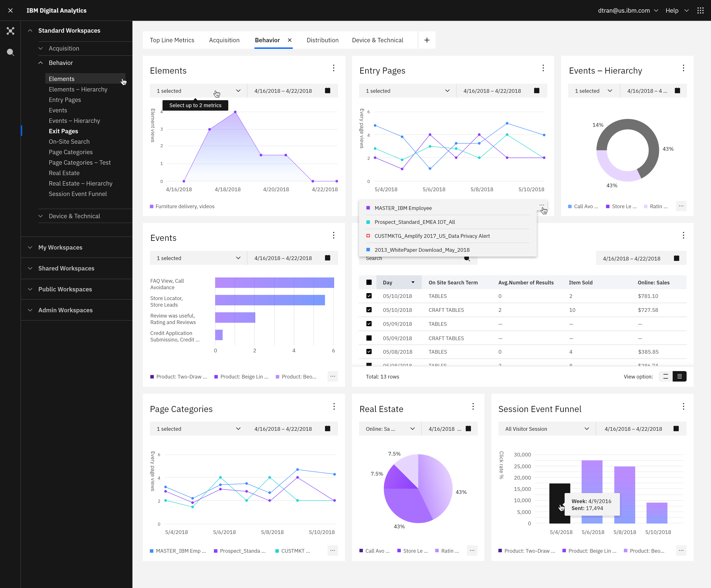
Task: Open the app switcher grid icon
Action: pyautogui.click(x=701, y=10)
